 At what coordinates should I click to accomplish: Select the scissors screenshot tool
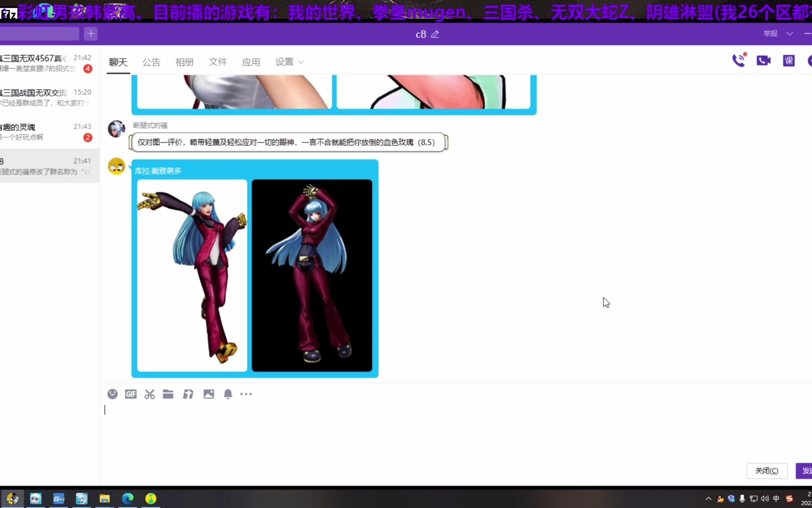pyautogui.click(x=150, y=394)
